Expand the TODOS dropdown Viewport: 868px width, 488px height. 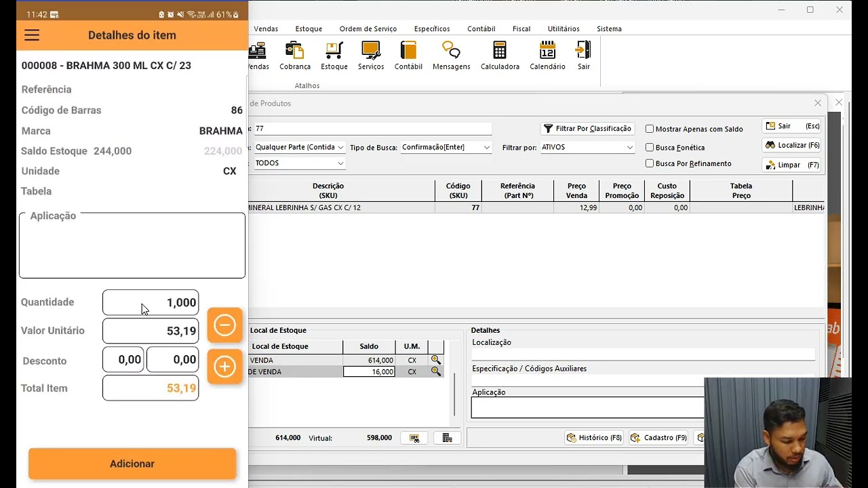coord(340,163)
